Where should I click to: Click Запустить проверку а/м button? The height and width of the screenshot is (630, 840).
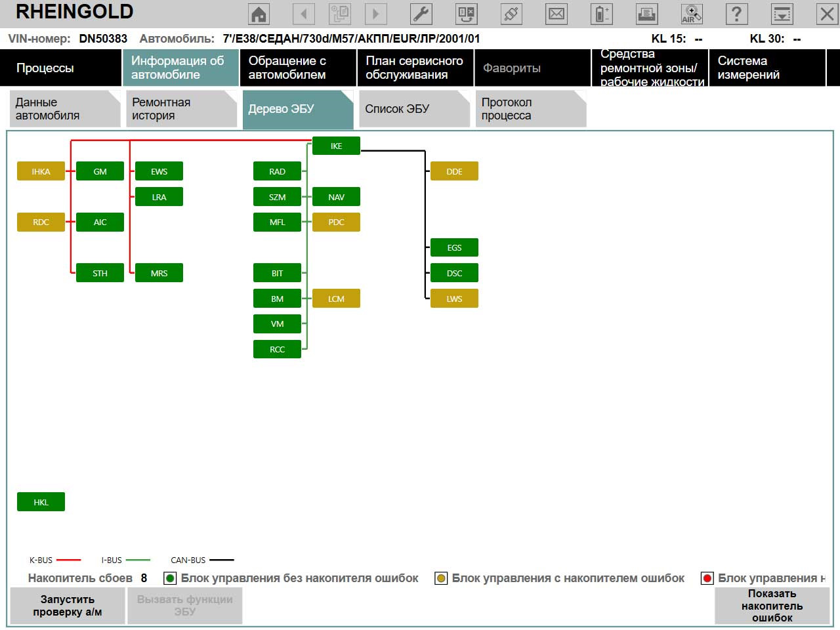coord(68,606)
